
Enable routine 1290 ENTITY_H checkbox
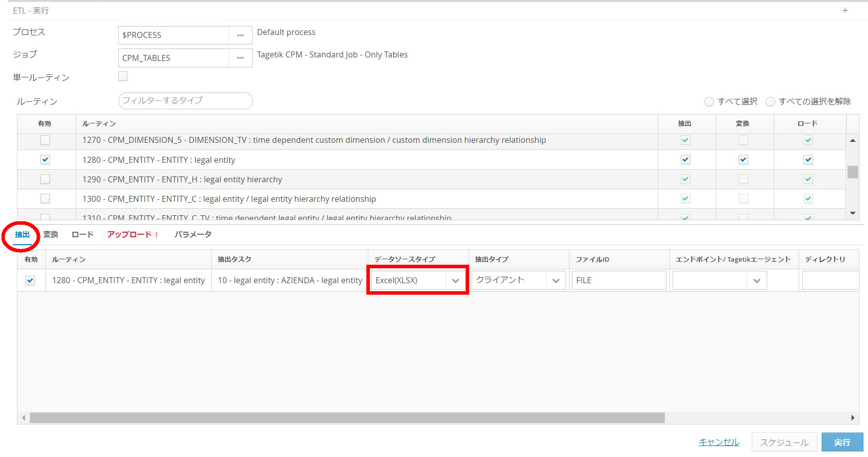coord(45,179)
